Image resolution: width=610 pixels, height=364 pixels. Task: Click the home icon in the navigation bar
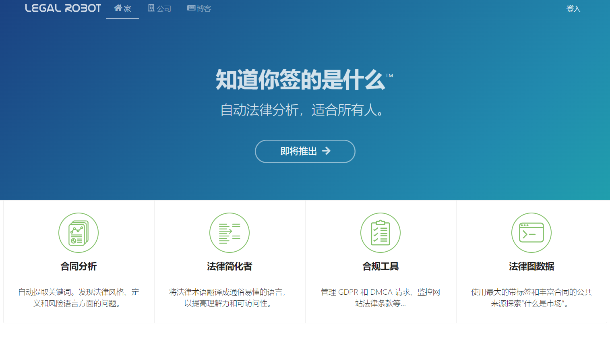(x=118, y=7)
